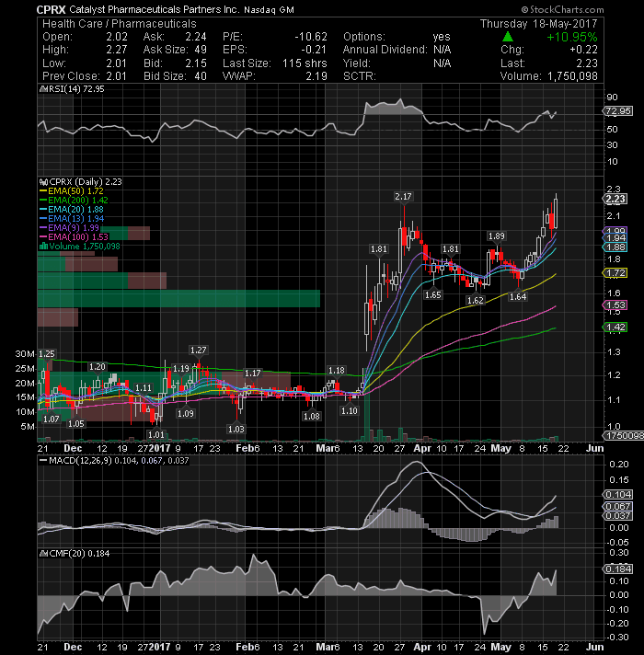The width and height of the screenshot is (644, 655).
Task: Click the EMA(13) 1.94 legend entry
Action: [x=72, y=218]
